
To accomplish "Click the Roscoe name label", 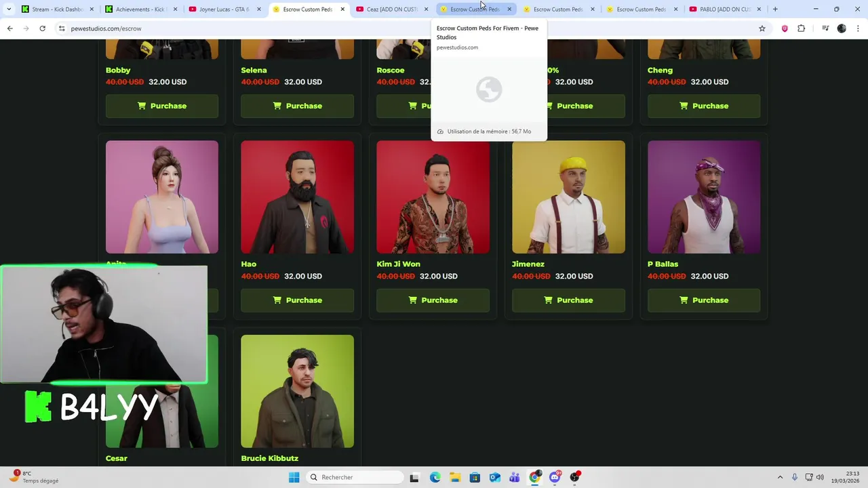I will (x=391, y=70).
